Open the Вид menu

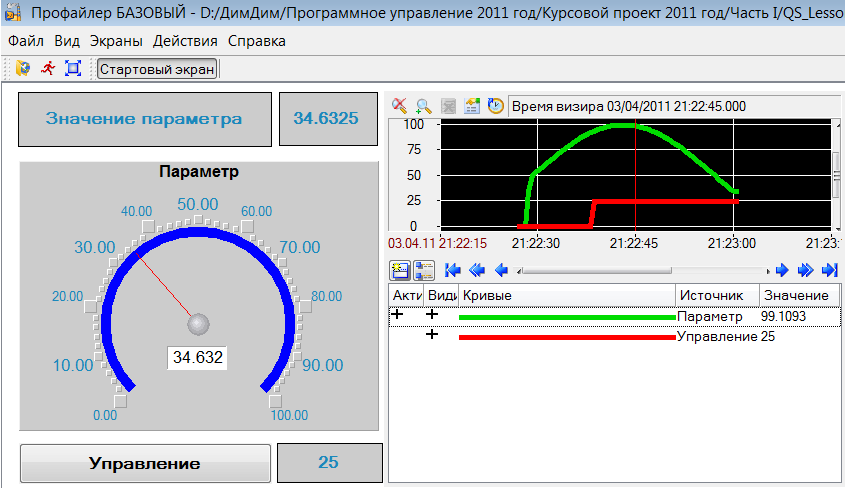pos(67,41)
